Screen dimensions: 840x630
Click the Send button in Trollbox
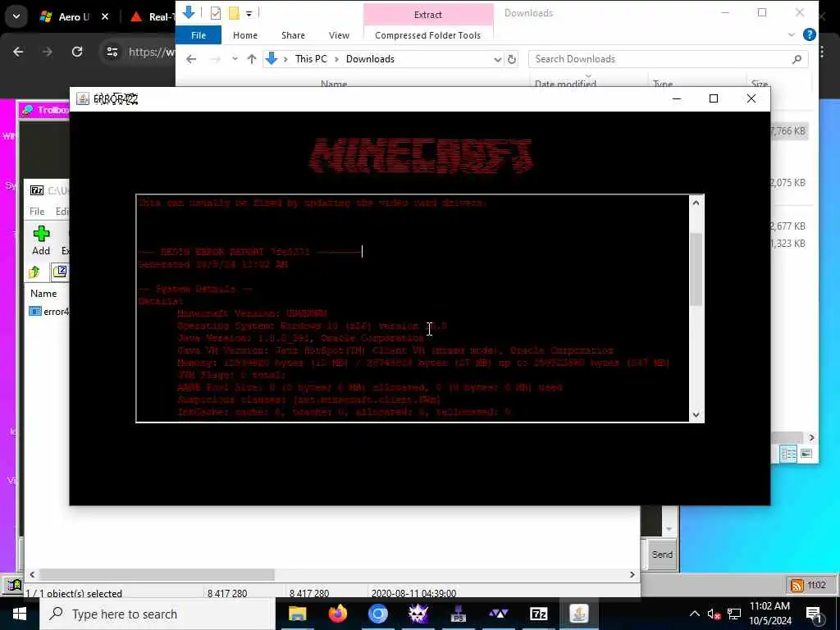[662, 555]
